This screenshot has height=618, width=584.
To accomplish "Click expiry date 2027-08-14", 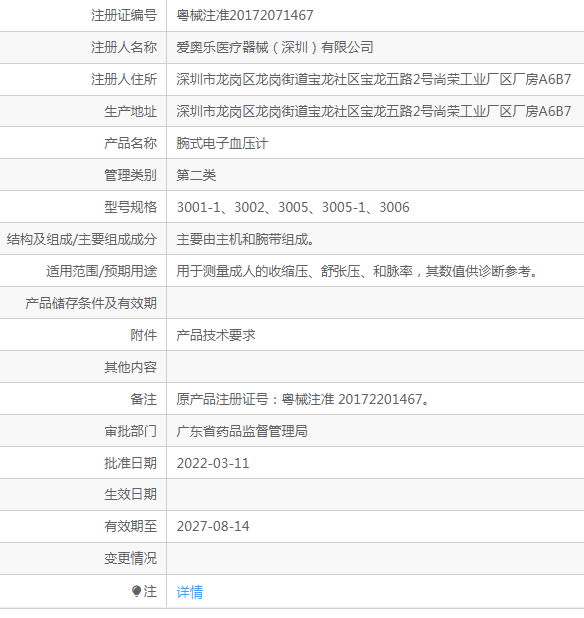I will click(x=213, y=526).
